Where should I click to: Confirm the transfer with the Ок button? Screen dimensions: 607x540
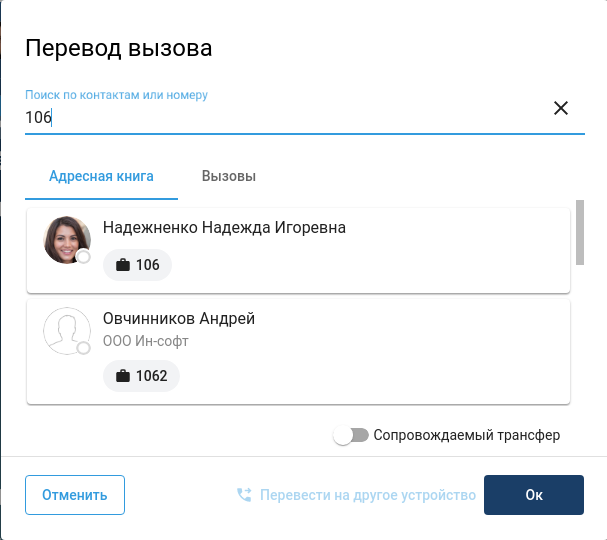(533, 495)
